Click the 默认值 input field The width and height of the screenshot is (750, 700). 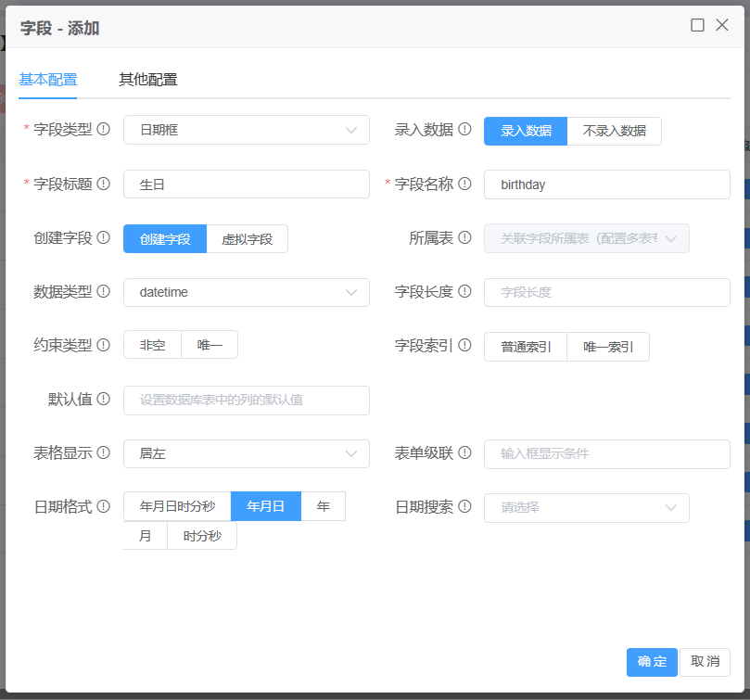point(246,401)
